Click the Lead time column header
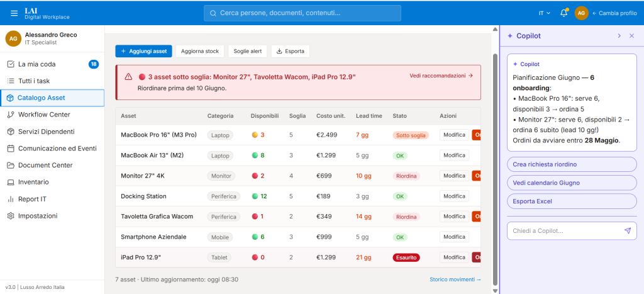The width and height of the screenshot is (644, 294). point(369,116)
